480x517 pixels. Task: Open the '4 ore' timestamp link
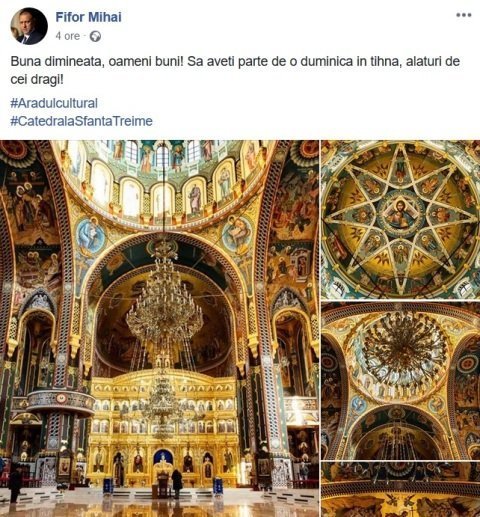tap(68, 36)
